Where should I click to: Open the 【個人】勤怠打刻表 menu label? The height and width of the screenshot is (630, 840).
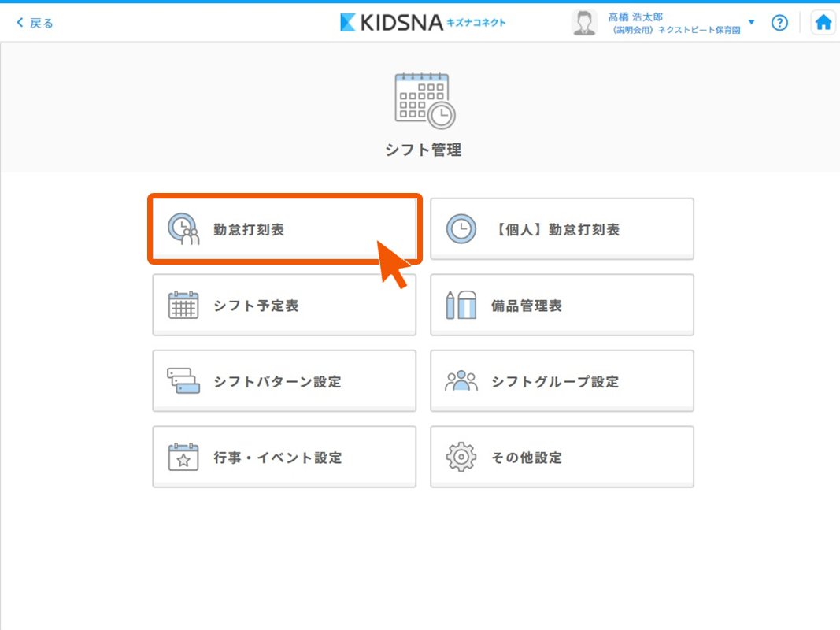point(556,230)
